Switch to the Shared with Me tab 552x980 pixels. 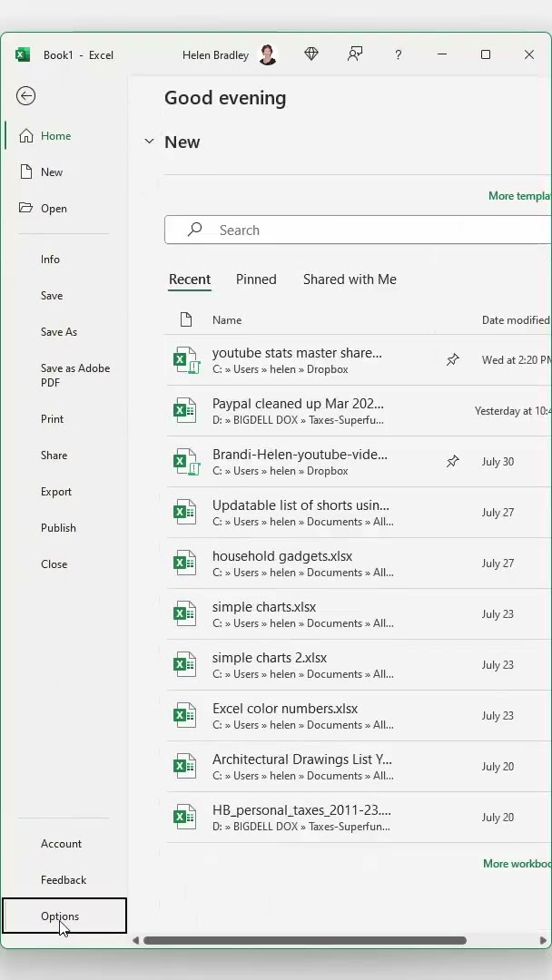[x=350, y=279]
